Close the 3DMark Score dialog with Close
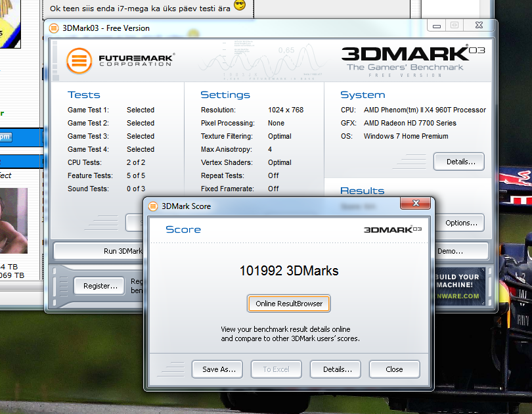532x414 pixels. (x=395, y=369)
